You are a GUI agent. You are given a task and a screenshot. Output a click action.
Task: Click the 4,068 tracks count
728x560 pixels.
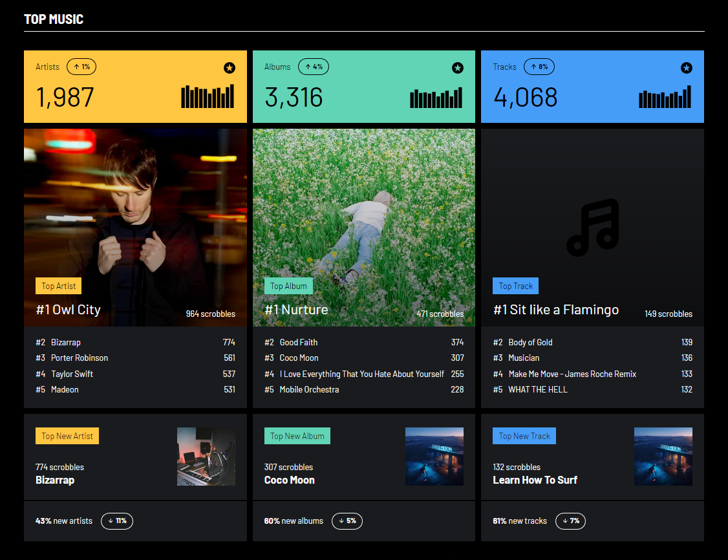[525, 98]
